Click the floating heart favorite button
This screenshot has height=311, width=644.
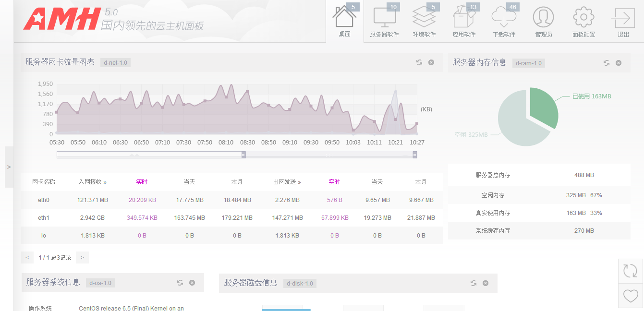coord(630,296)
